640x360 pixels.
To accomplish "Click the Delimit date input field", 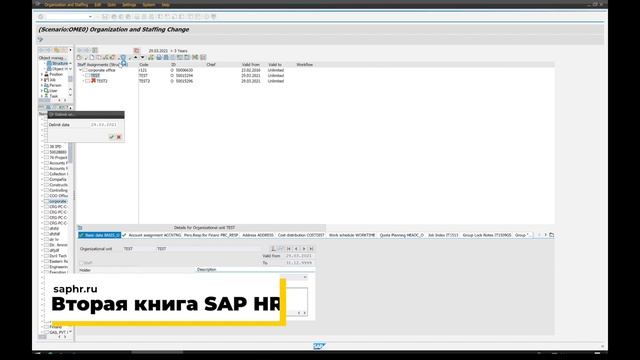I will pyautogui.click(x=104, y=124).
